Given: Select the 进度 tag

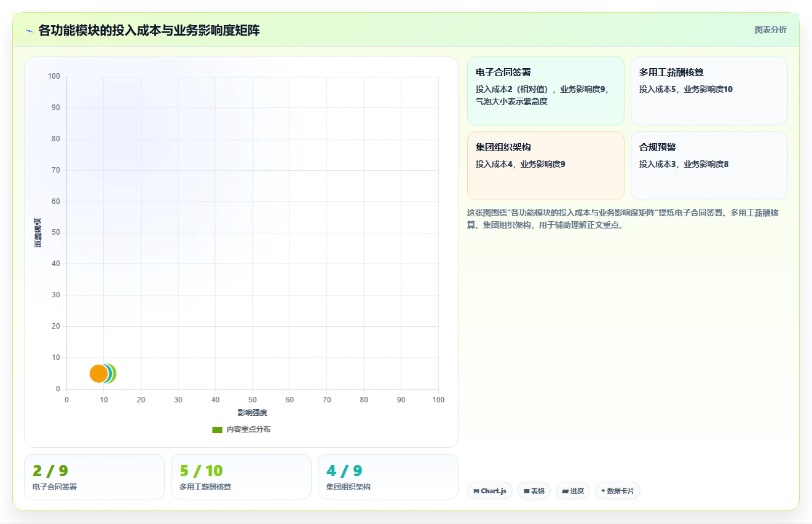Looking at the screenshot, I should [x=573, y=491].
